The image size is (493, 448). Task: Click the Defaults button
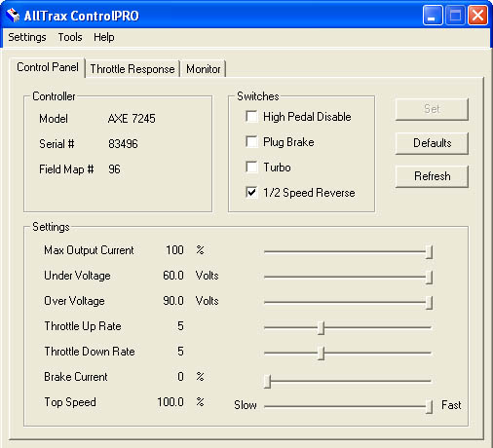(x=432, y=143)
